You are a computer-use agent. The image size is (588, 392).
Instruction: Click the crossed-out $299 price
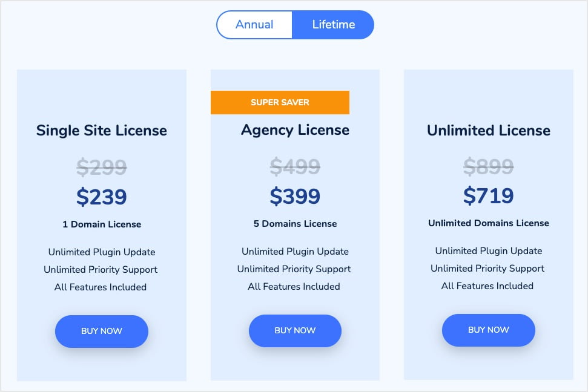(101, 168)
